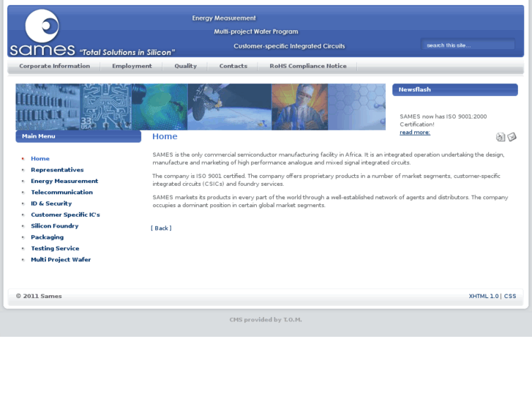This screenshot has width=532, height=399.
Task: Click the Sames logo
Action: pyautogui.click(x=42, y=33)
